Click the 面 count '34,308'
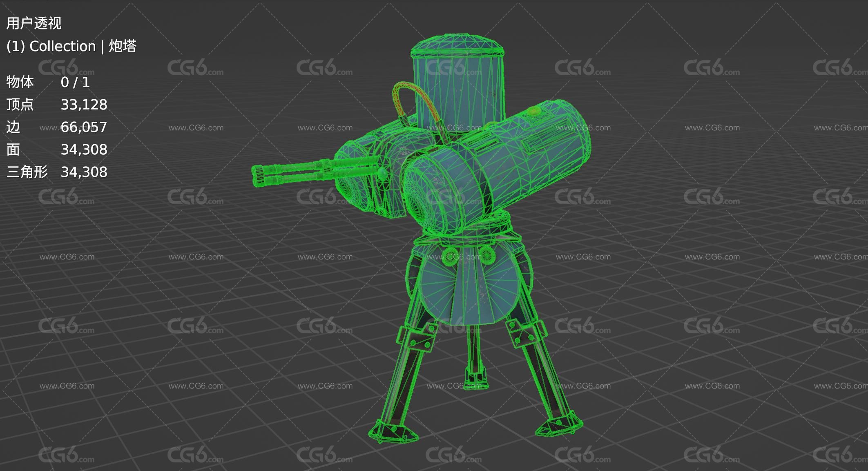Image resolution: width=868 pixels, height=471 pixels. pyautogui.click(x=84, y=150)
